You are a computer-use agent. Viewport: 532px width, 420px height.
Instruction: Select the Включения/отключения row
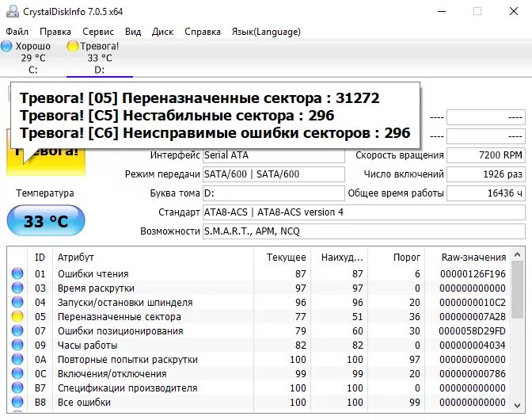point(259,373)
